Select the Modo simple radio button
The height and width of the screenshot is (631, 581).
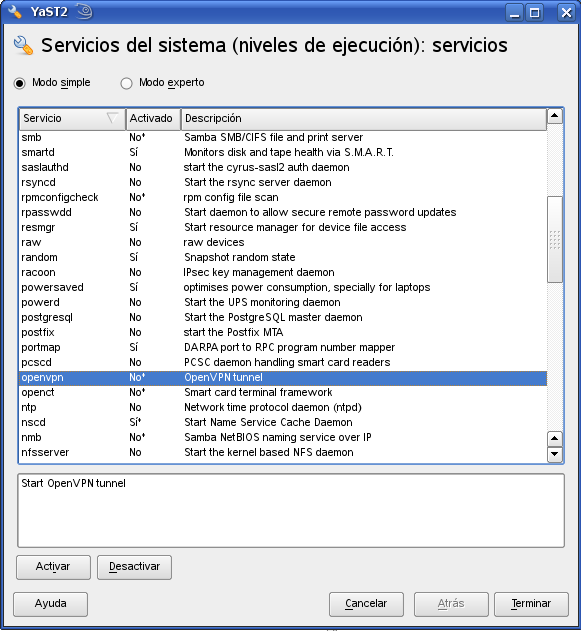(19, 83)
